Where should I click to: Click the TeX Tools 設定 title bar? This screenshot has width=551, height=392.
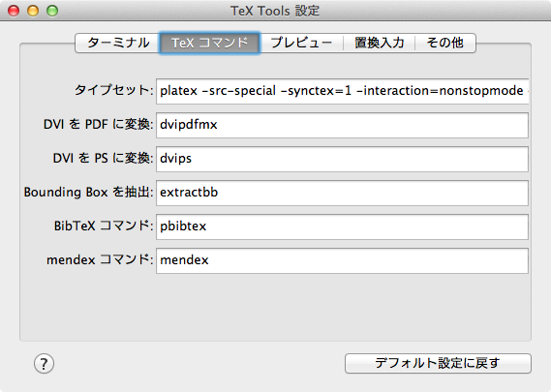tap(275, 11)
